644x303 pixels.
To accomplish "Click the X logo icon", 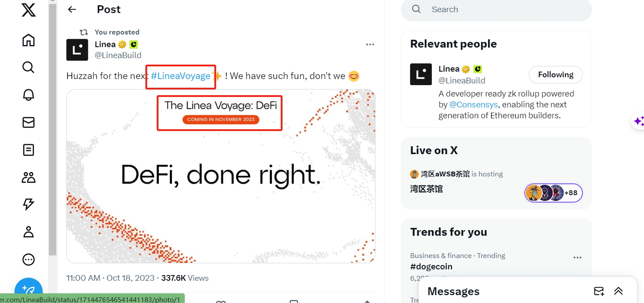I will (x=29, y=10).
